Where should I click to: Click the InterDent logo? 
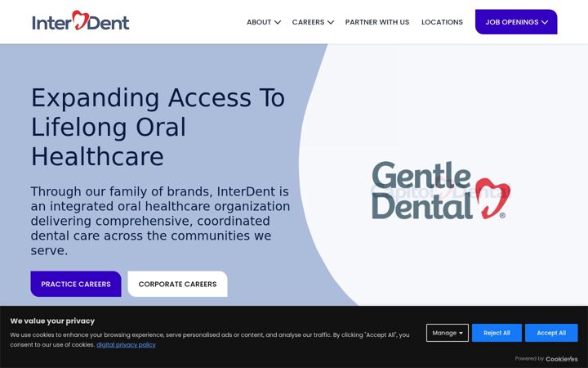click(x=81, y=20)
